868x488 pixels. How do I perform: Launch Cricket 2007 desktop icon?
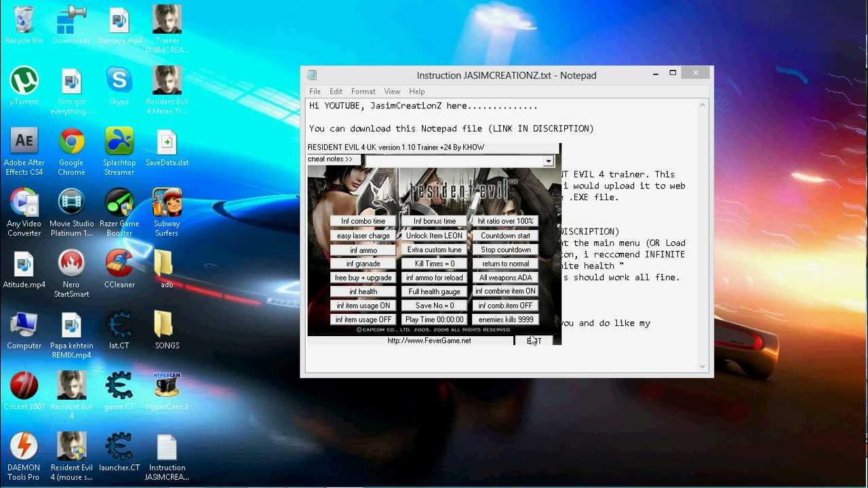coord(24,391)
